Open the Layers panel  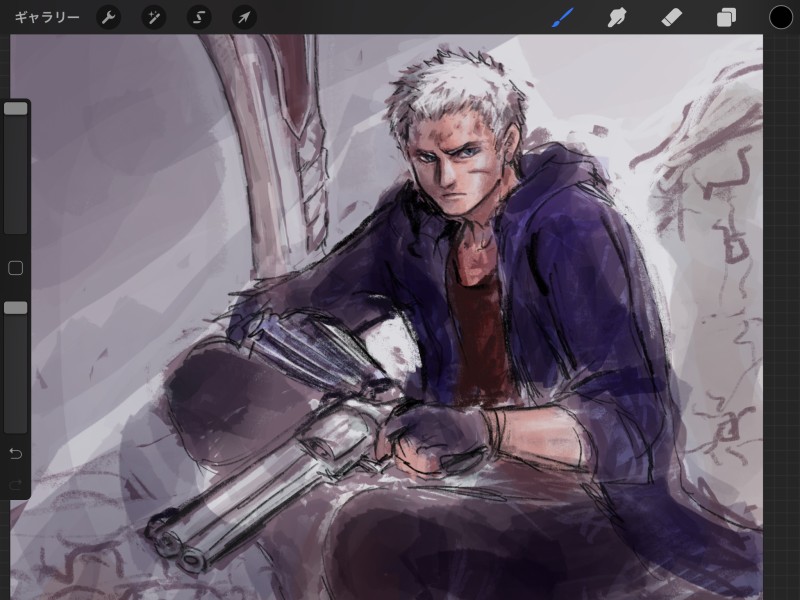(726, 18)
